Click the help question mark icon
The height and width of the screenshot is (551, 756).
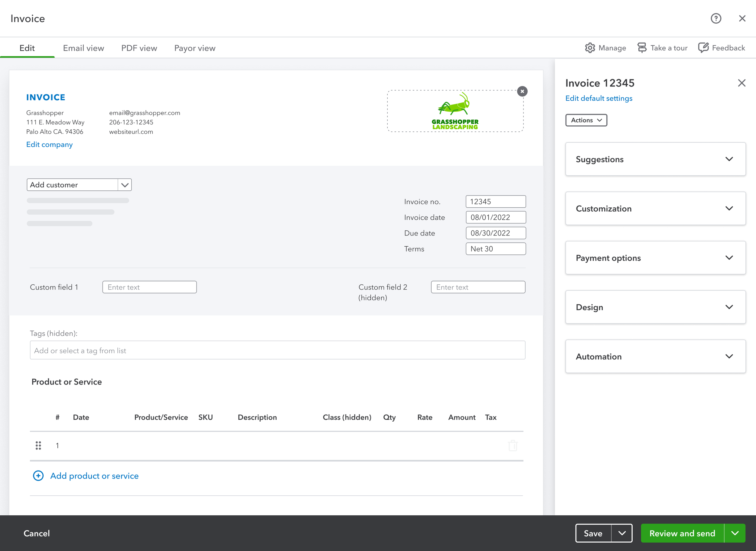point(716,18)
